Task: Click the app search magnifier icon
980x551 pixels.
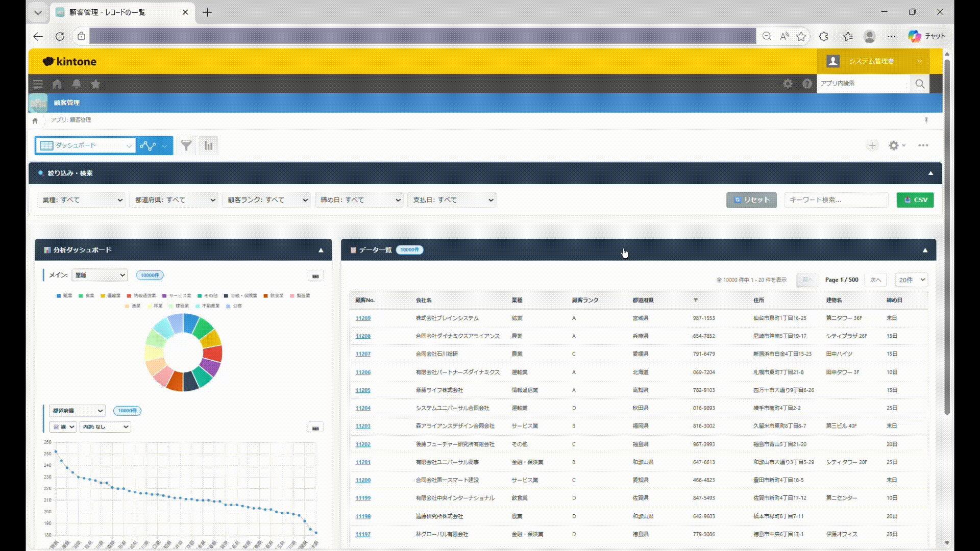Action: 920,84
